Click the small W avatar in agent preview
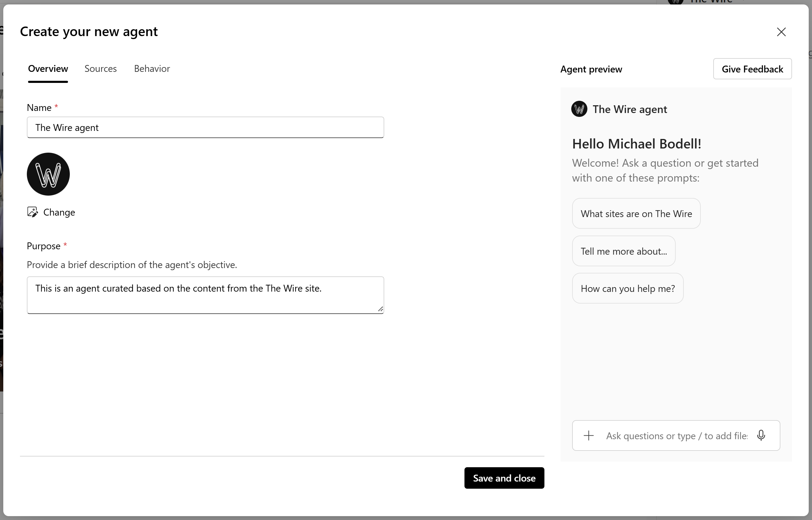Screen dimensions: 812x520 [579, 109]
